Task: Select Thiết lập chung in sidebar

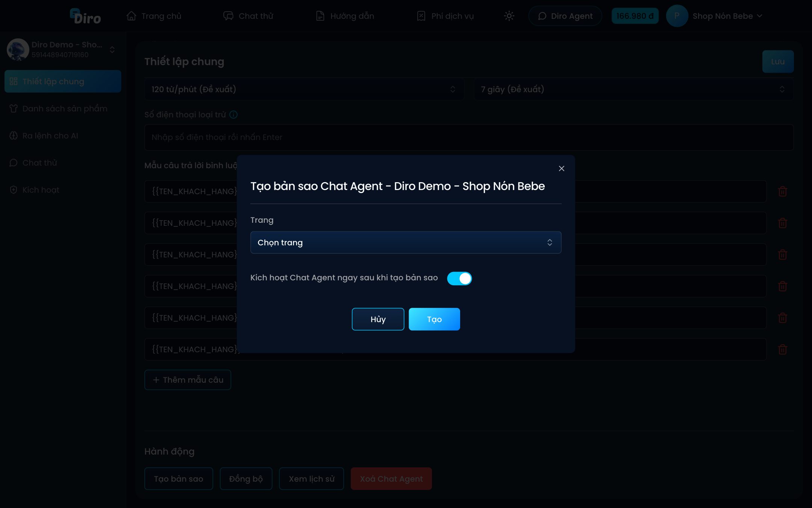Action: (63, 81)
